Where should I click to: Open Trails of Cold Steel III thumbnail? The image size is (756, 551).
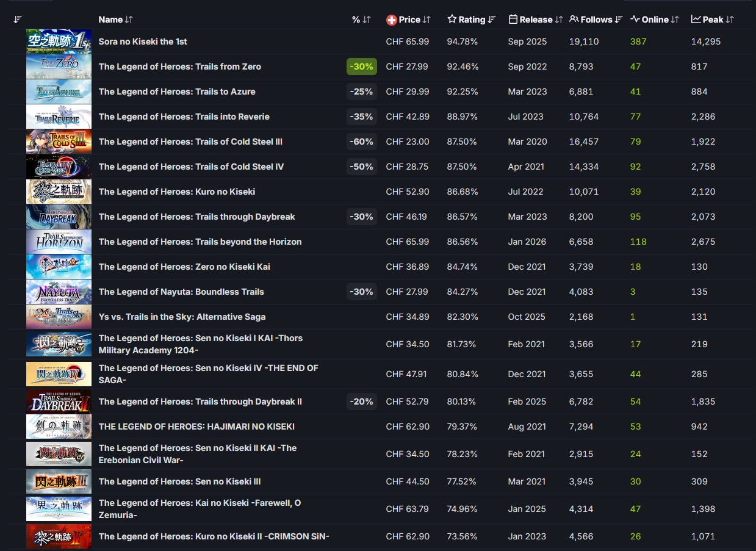tap(59, 142)
